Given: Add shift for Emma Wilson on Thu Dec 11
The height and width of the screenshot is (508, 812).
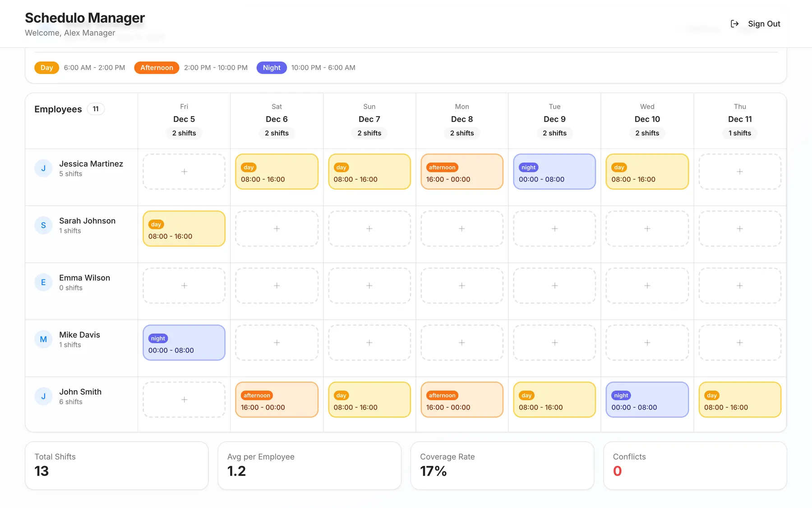Looking at the screenshot, I should [740, 285].
